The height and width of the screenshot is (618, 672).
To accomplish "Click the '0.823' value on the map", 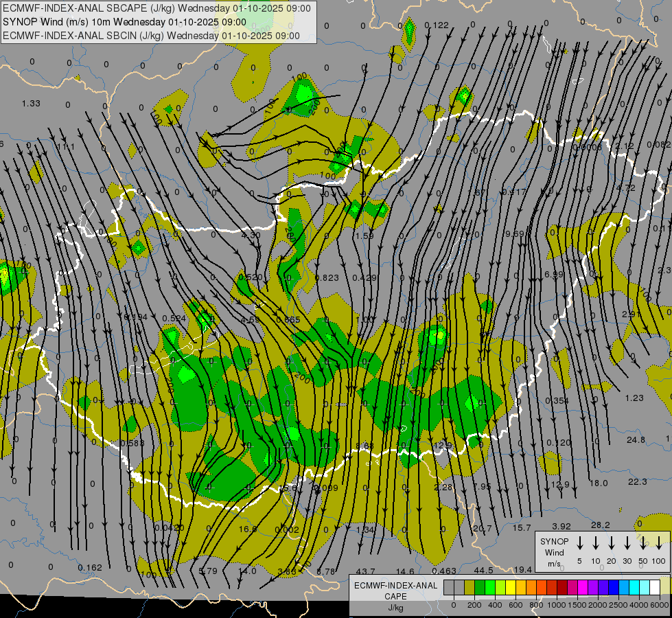I will point(327,278).
